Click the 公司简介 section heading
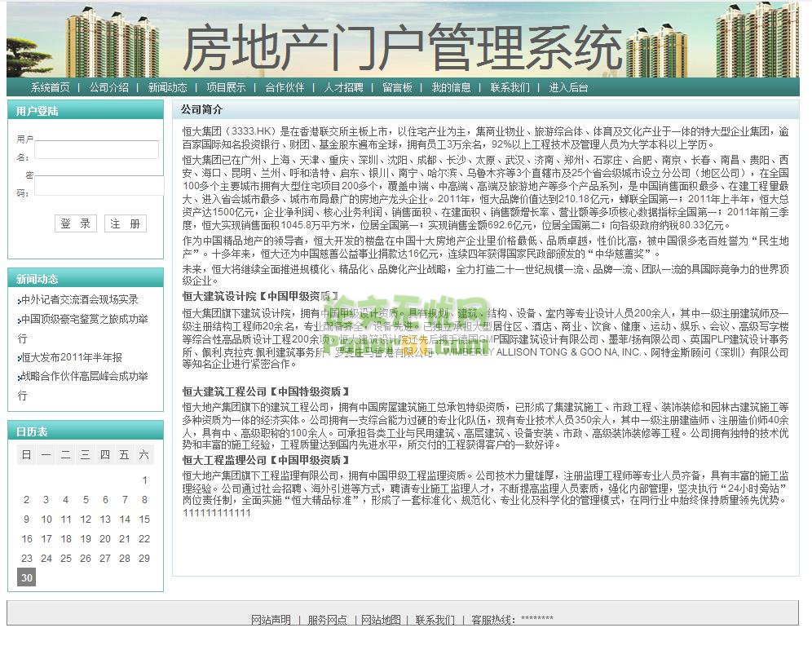The width and height of the screenshot is (812, 650). [201, 110]
